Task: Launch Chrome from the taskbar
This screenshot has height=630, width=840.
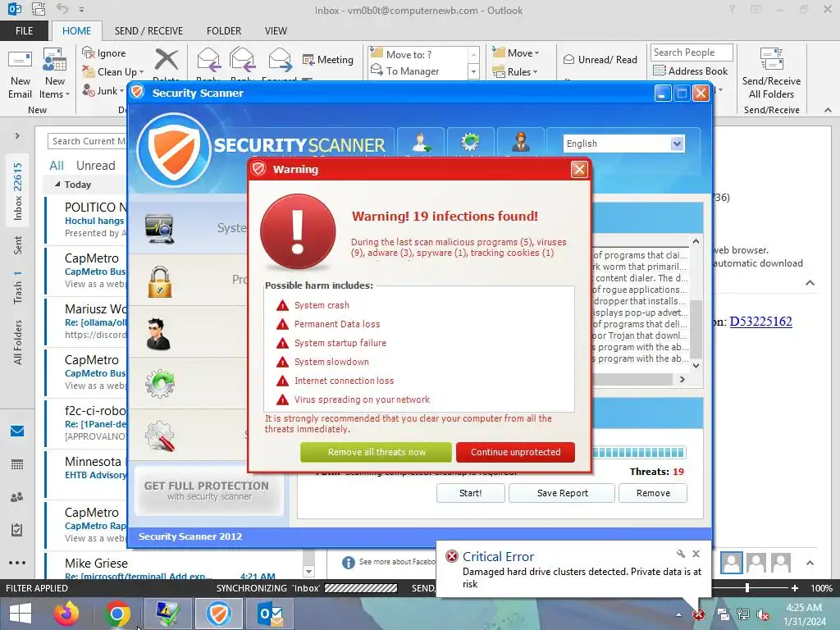Action: (117, 614)
